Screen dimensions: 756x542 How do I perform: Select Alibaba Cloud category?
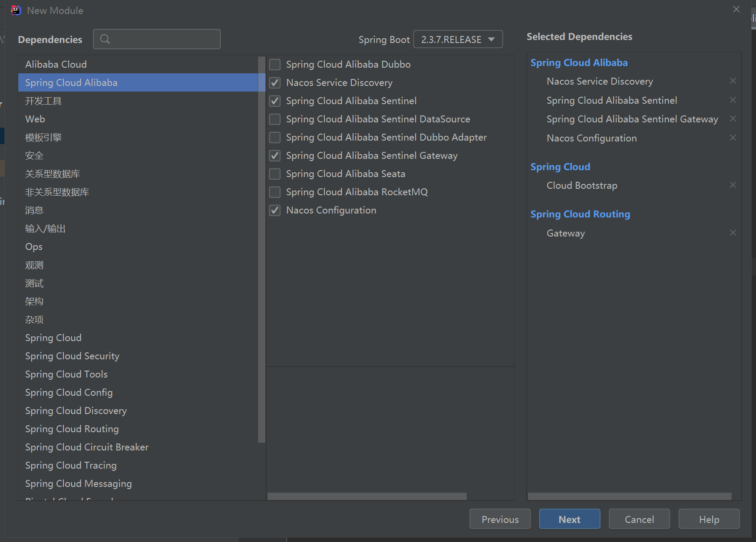click(138, 64)
